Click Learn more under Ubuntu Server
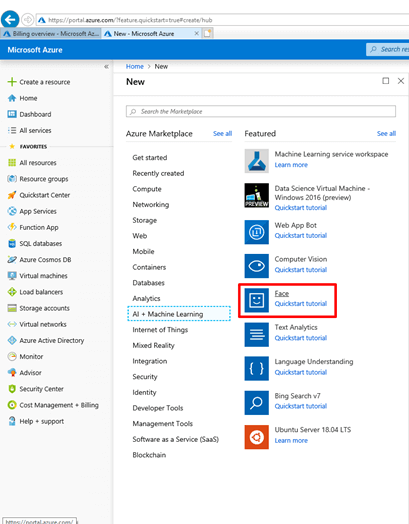Viewport: 409px width, 524px height. coord(291,440)
